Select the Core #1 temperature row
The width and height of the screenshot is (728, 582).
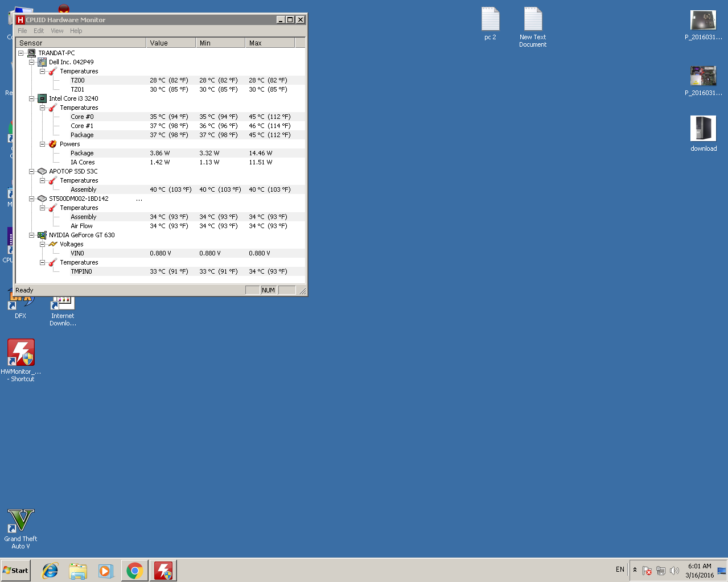(x=82, y=126)
